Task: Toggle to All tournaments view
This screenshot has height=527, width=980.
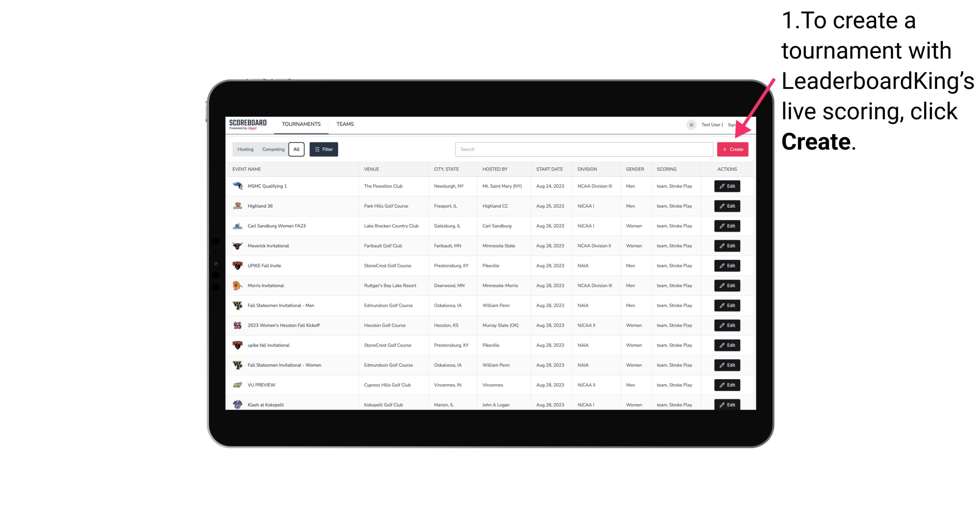Action: pyautogui.click(x=296, y=149)
